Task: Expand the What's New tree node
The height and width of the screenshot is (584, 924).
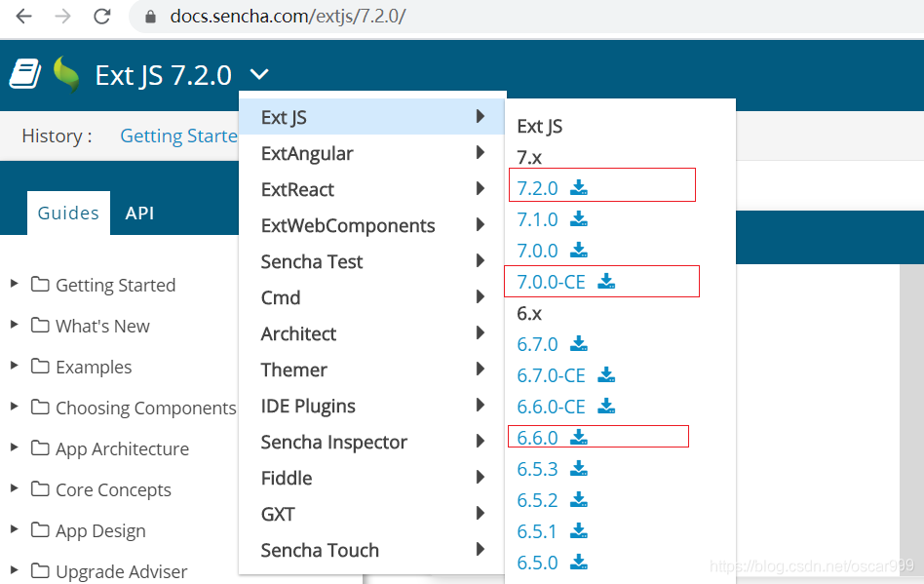Action: (15, 325)
